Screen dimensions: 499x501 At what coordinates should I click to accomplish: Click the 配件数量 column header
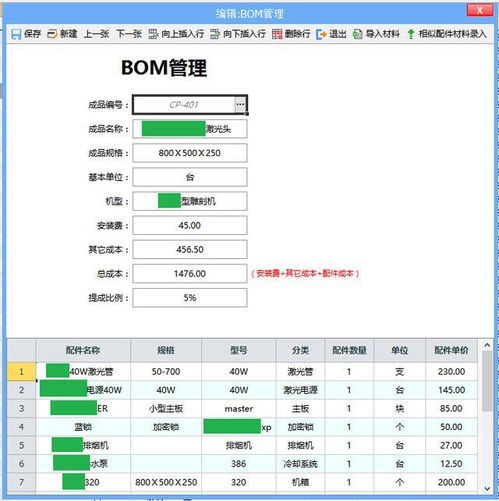pos(349,350)
